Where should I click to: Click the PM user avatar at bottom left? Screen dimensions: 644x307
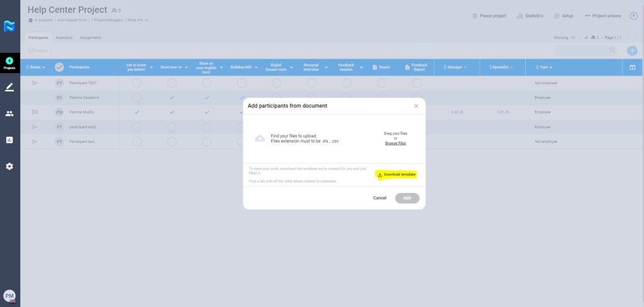tap(9, 296)
